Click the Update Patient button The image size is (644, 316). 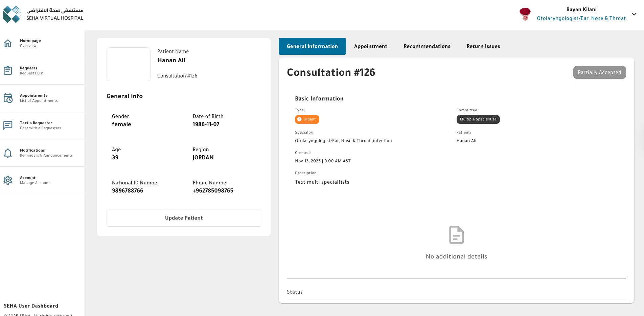tap(184, 218)
